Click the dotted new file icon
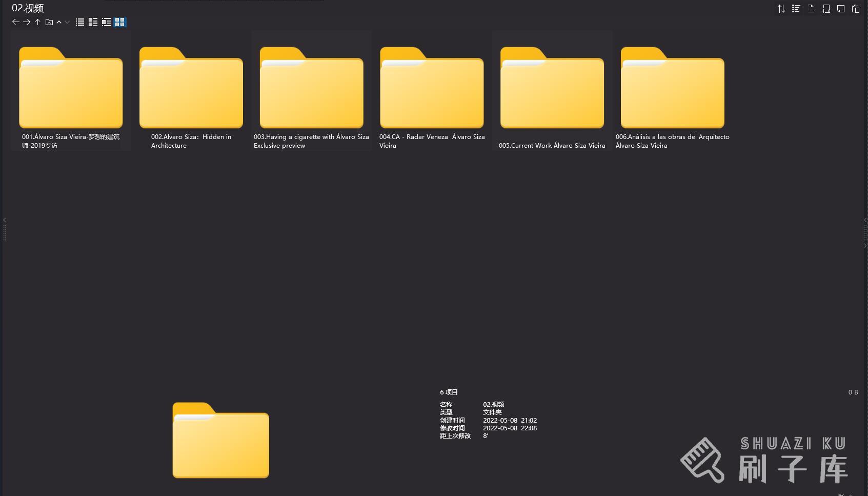The height and width of the screenshot is (496, 868). click(811, 9)
